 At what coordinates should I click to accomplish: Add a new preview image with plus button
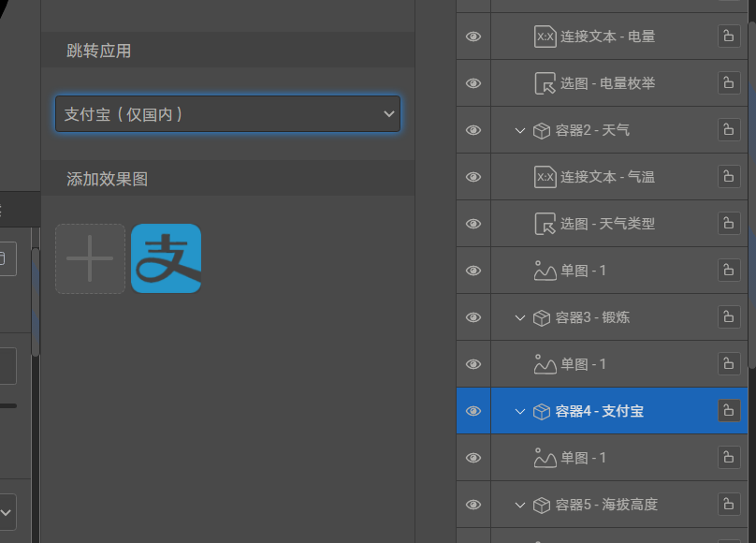(x=90, y=258)
